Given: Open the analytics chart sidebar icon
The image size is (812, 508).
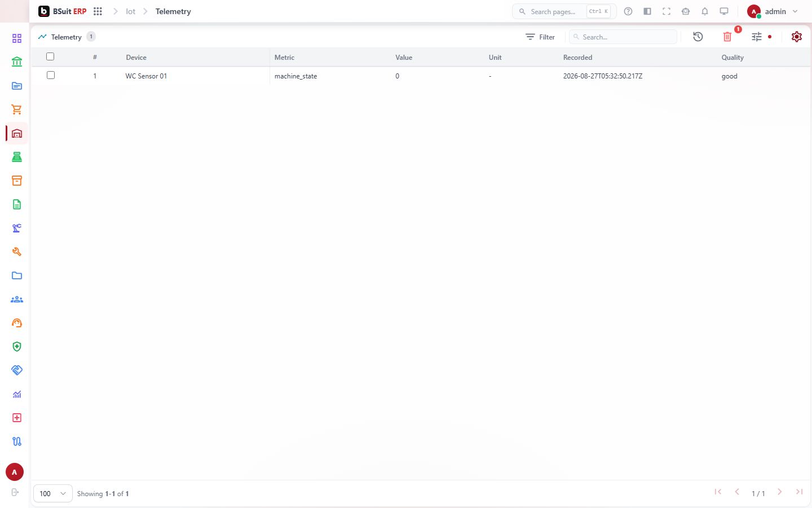Looking at the screenshot, I should [17, 394].
